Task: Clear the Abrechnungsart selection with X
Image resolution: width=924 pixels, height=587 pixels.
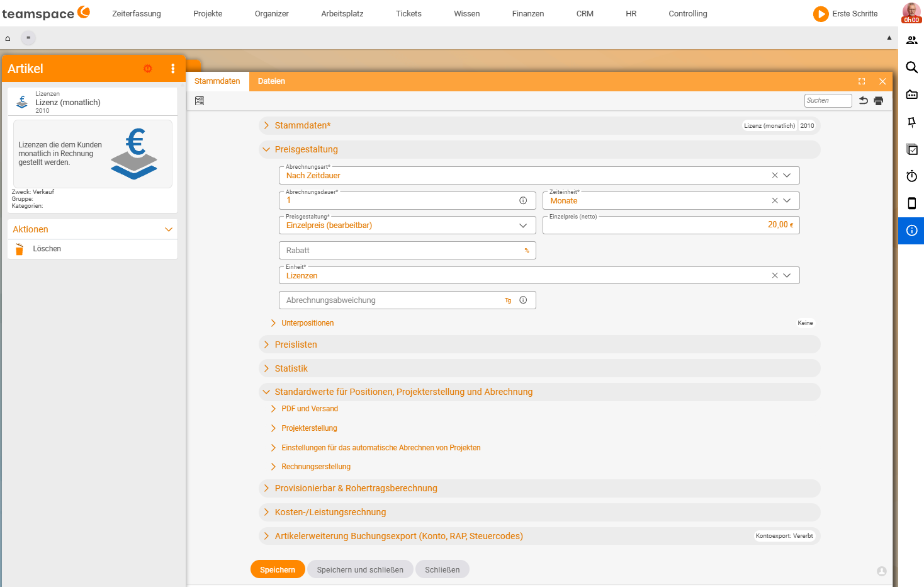Action: click(x=775, y=176)
